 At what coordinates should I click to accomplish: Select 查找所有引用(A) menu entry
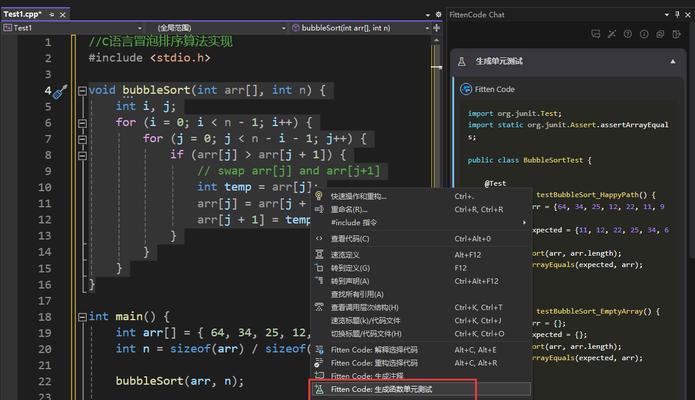tap(421, 294)
